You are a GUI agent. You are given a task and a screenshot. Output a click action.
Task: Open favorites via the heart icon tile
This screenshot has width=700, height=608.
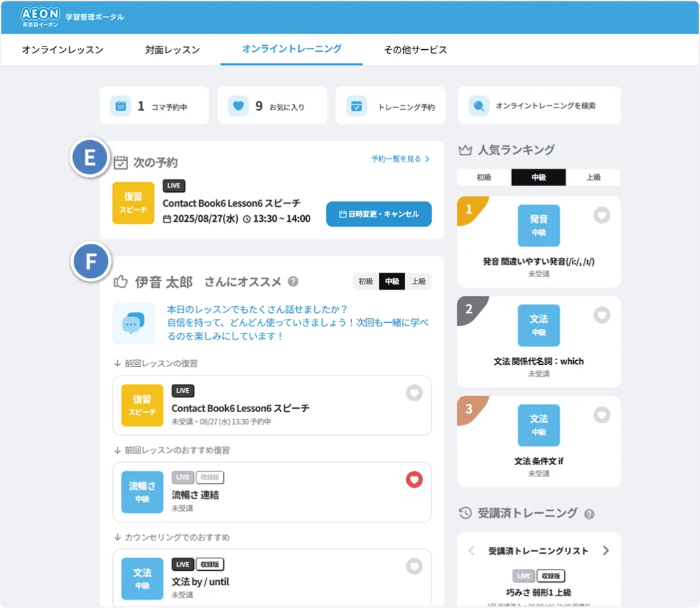(x=238, y=106)
